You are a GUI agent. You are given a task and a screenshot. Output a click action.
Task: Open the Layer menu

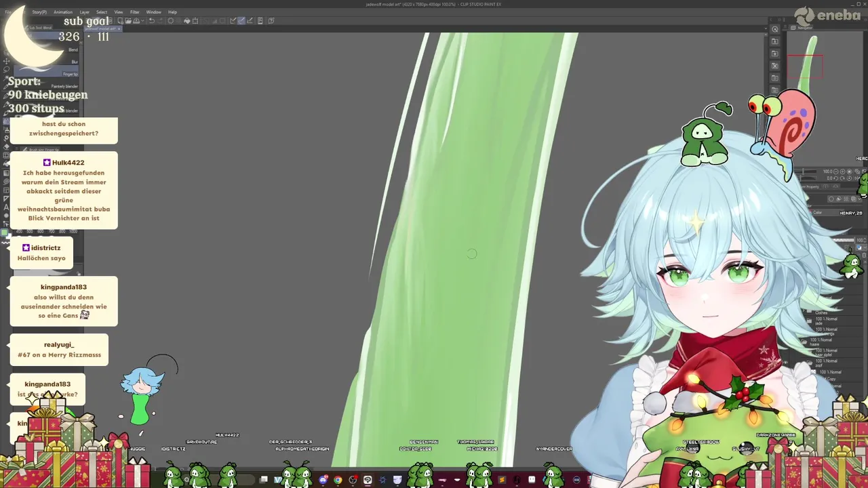coord(85,12)
